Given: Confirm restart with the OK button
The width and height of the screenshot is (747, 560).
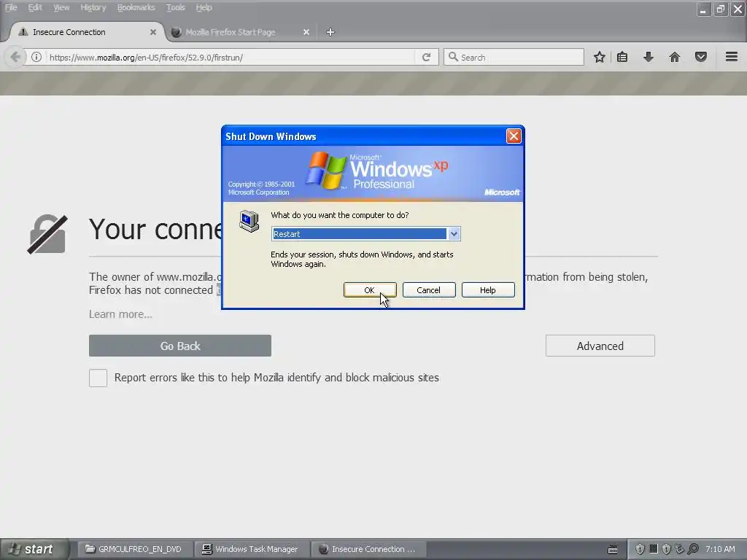Looking at the screenshot, I should point(370,290).
